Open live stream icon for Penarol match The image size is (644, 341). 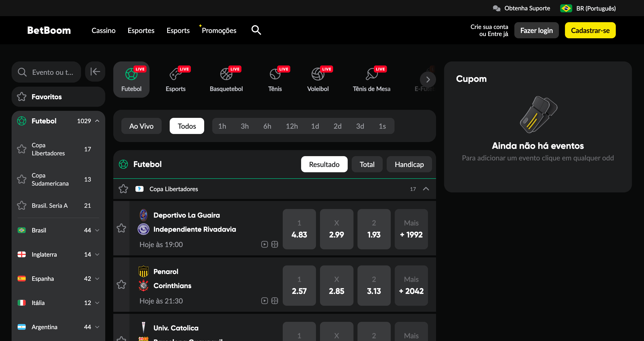[264, 301]
